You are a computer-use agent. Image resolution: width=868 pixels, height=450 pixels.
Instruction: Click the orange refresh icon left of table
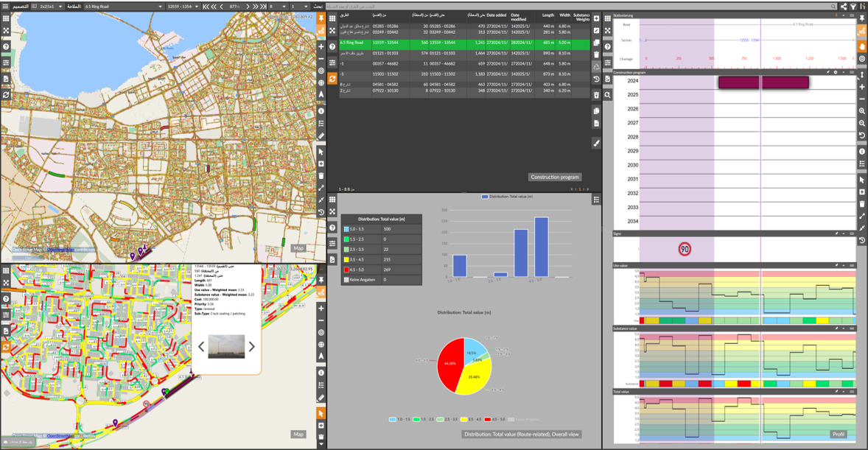tap(332, 79)
